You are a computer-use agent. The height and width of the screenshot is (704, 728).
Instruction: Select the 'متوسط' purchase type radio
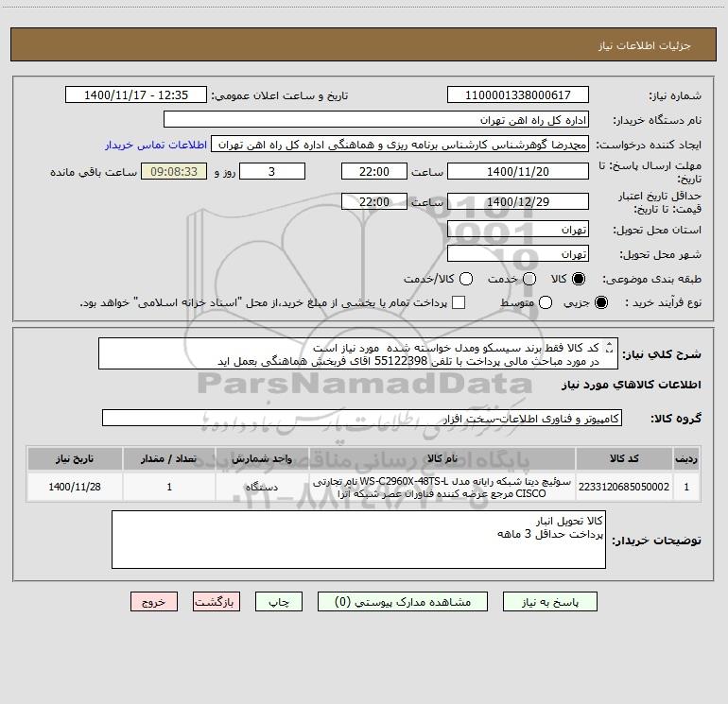pos(546,302)
